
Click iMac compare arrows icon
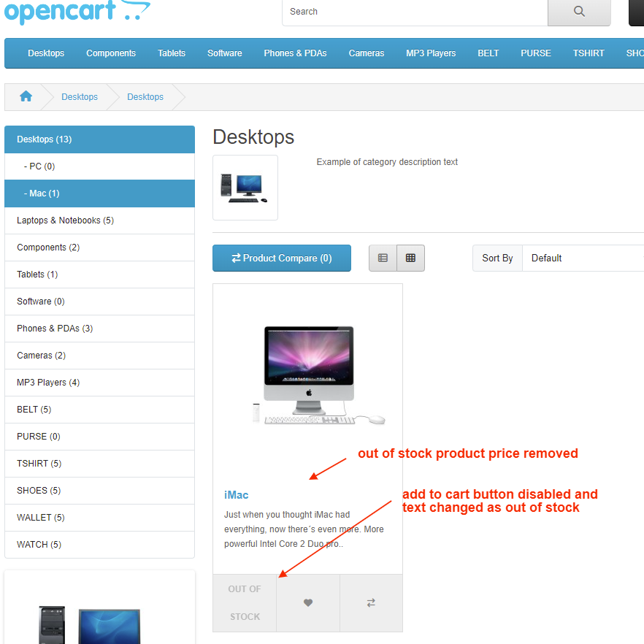coord(371,602)
